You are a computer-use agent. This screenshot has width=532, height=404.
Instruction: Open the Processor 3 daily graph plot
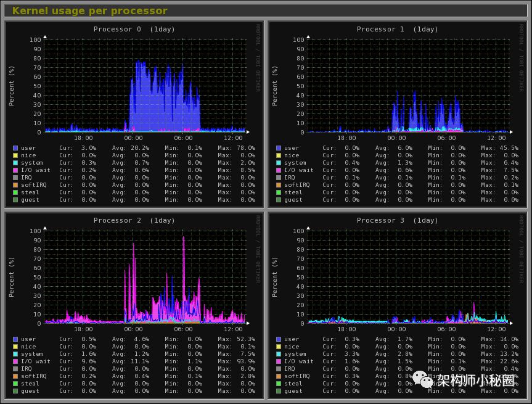(x=409, y=277)
